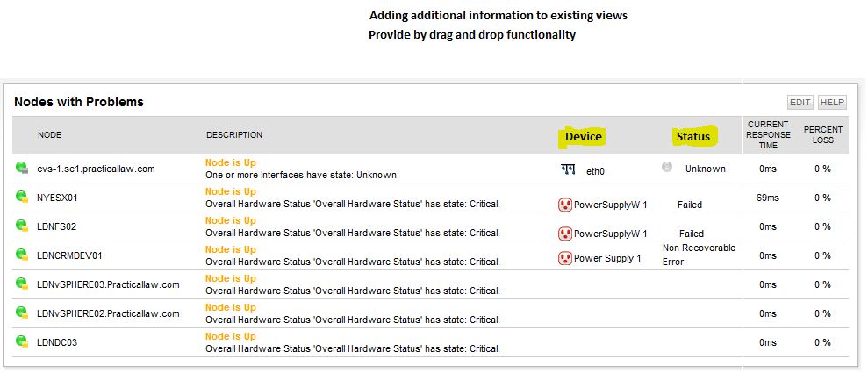Open the NYESX01 node link
The width and height of the screenshot is (868, 388).
coord(57,198)
